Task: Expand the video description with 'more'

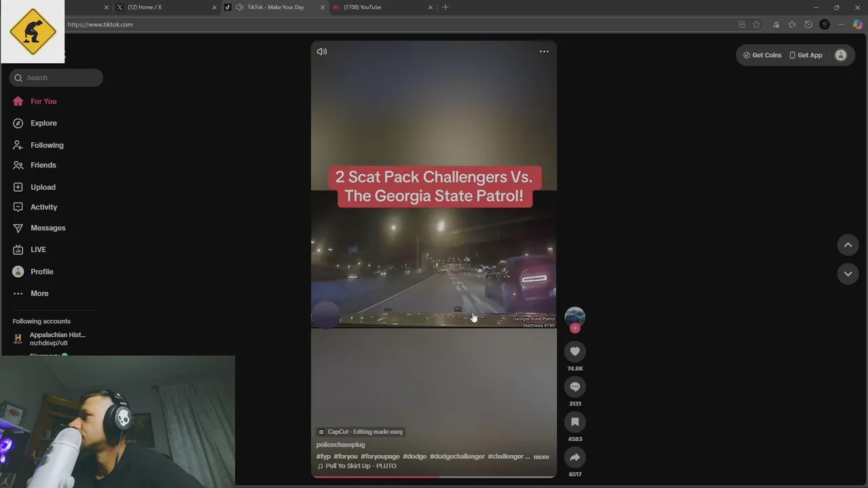Action: 541,457
